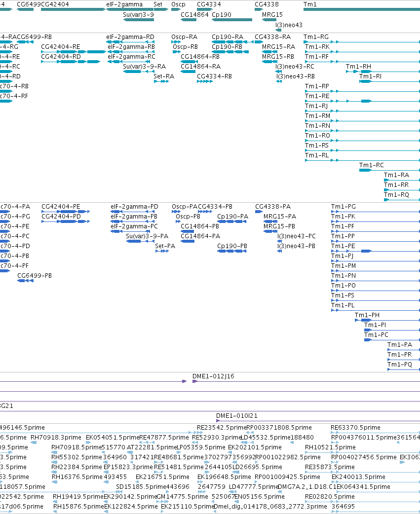Click EST RE23542.5prime

coord(222,428)
